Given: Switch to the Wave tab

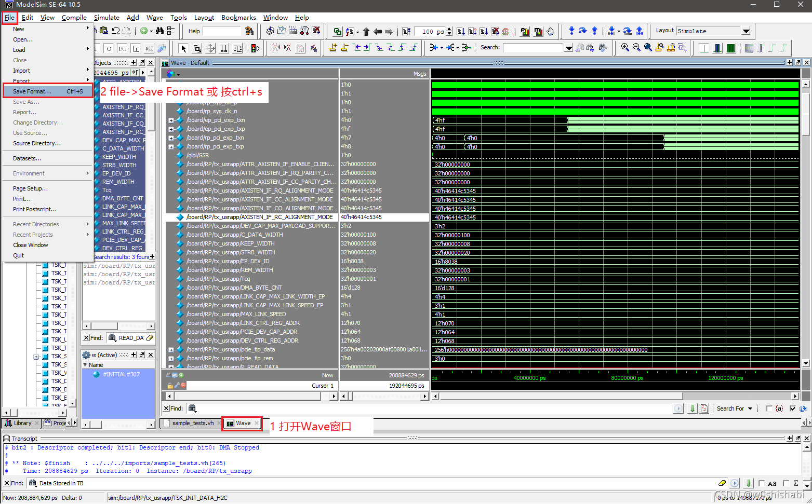Looking at the screenshot, I should click(x=243, y=423).
